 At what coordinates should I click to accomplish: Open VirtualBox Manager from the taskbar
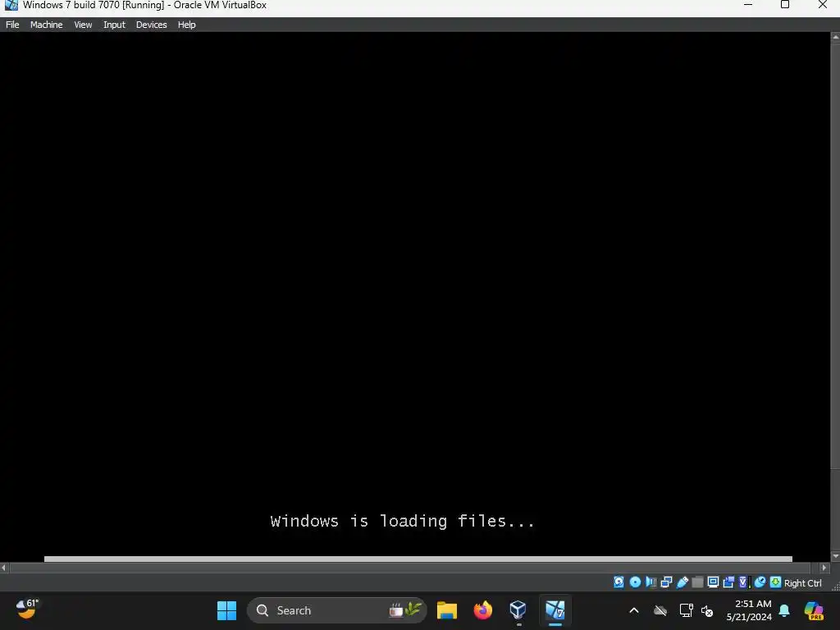[x=518, y=610]
